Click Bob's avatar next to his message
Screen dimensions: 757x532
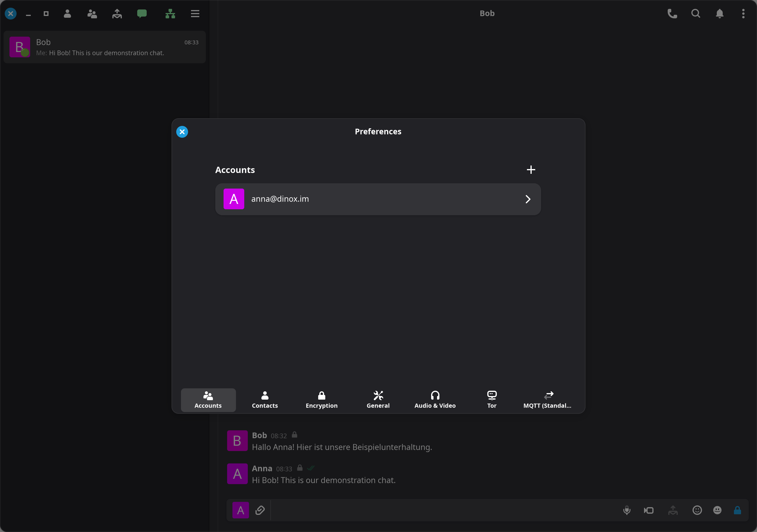[x=237, y=441]
